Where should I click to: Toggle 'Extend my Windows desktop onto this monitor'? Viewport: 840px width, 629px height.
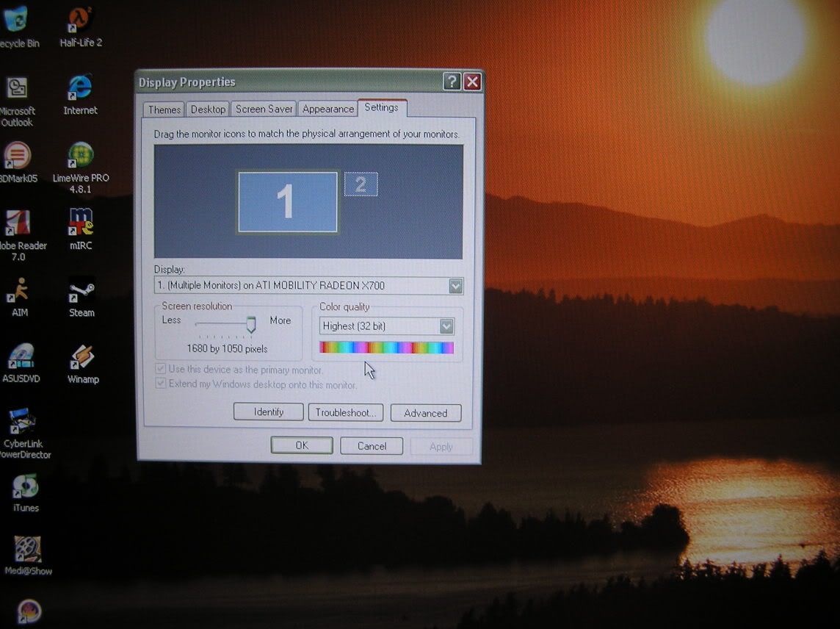[161, 384]
